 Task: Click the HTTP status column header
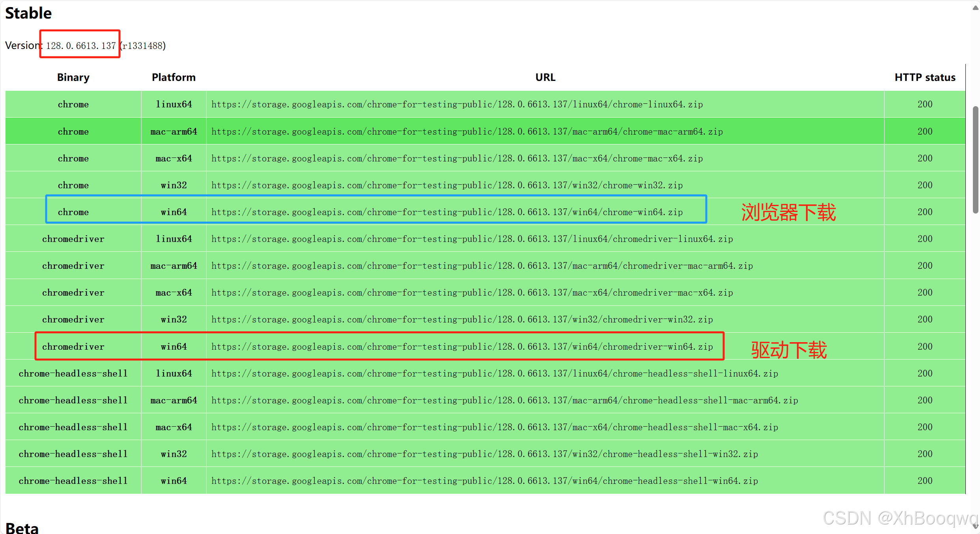(925, 77)
